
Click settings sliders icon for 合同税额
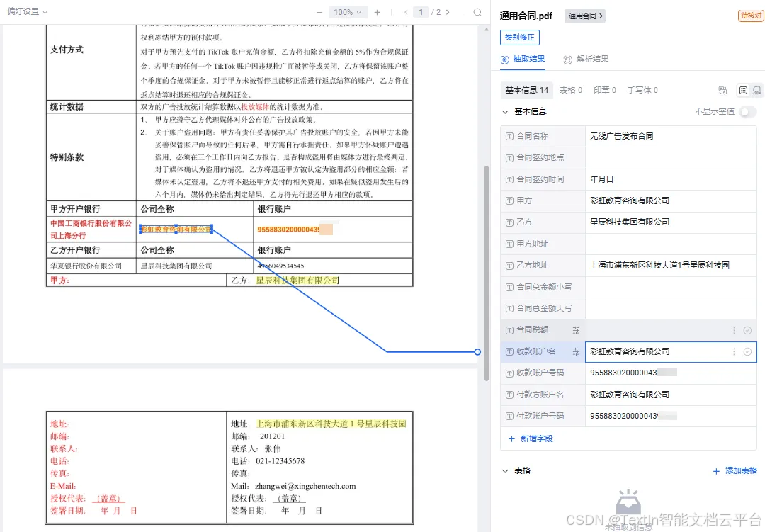tap(576, 330)
